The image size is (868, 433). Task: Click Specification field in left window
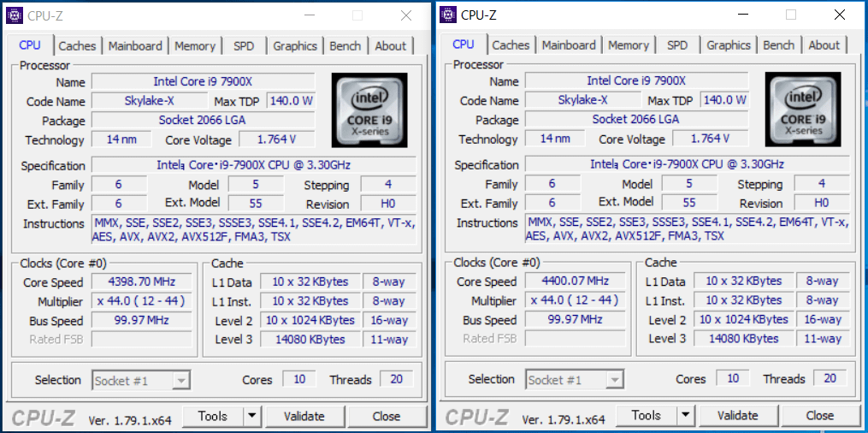coord(253,165)
